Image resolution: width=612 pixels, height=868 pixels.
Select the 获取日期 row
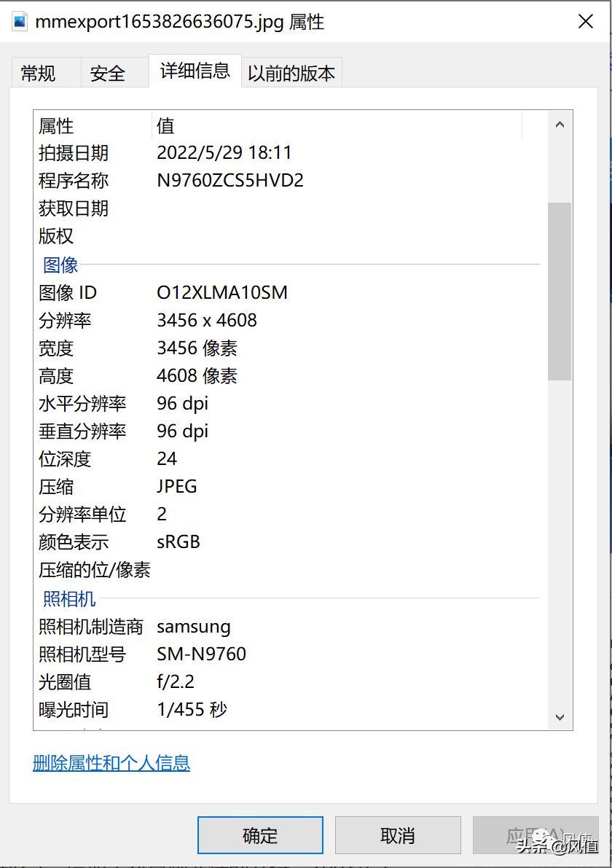click(x=287, y=208)
